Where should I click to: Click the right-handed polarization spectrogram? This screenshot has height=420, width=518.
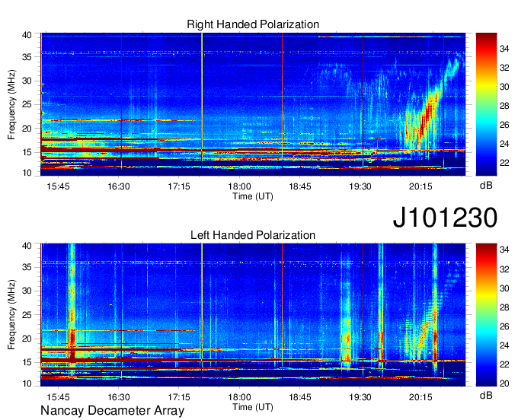(x=253, y=104)
